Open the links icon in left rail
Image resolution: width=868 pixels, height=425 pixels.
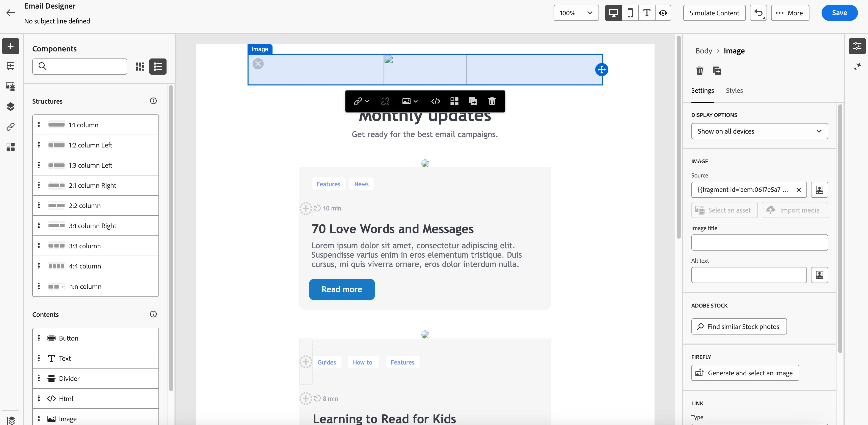(x=10, y=127)
